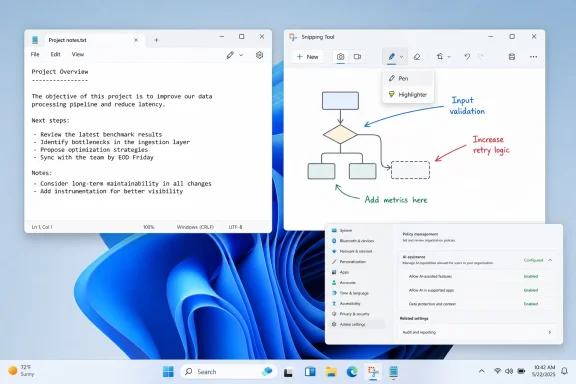The height and width of the screenshot is (384, 576).
Task: Open dropdown next to Notepad pen icon
Action: [241, 55]
